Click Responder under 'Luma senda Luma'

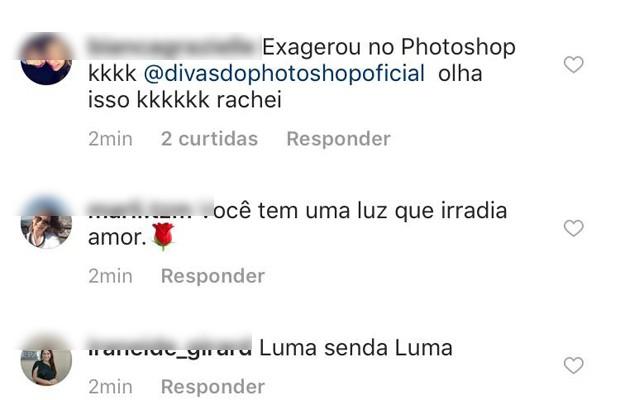point(213,387)
